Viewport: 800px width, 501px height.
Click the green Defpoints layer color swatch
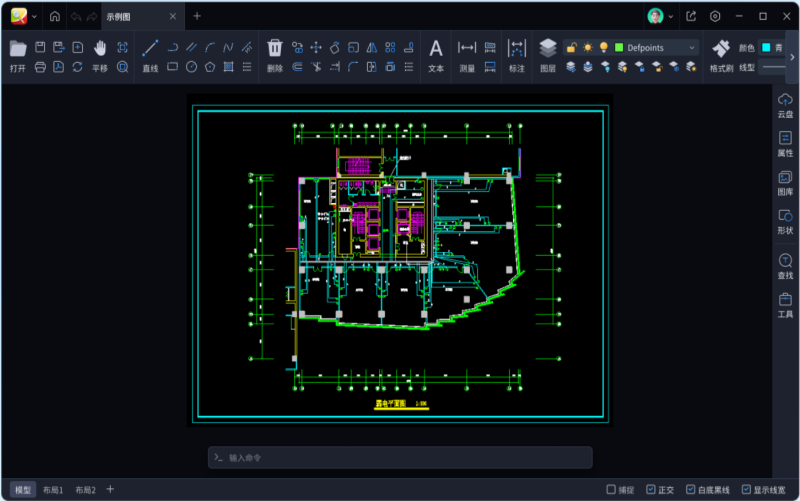(x=619, y=47)
